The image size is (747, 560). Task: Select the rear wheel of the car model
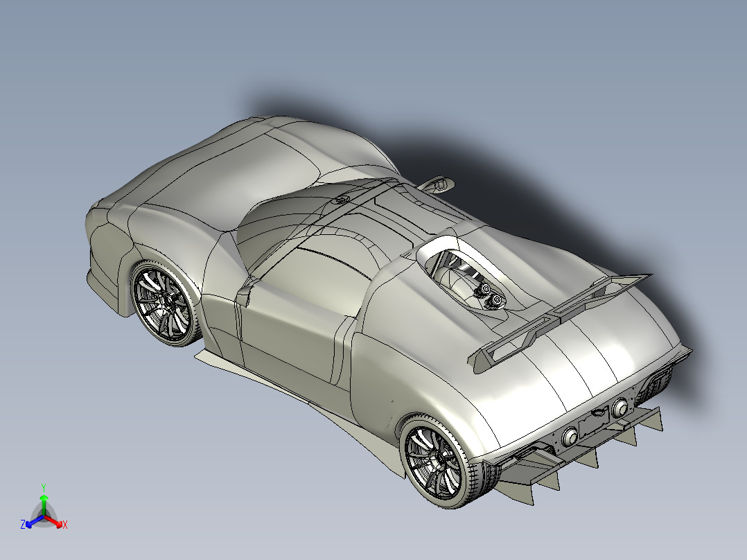[x=438, y=461]
